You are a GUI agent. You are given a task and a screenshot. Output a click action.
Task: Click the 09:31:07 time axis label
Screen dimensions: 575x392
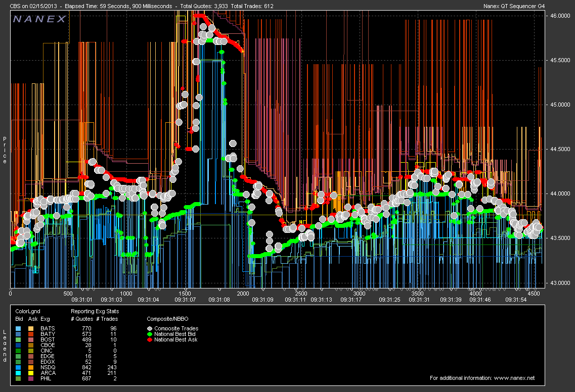185,300
